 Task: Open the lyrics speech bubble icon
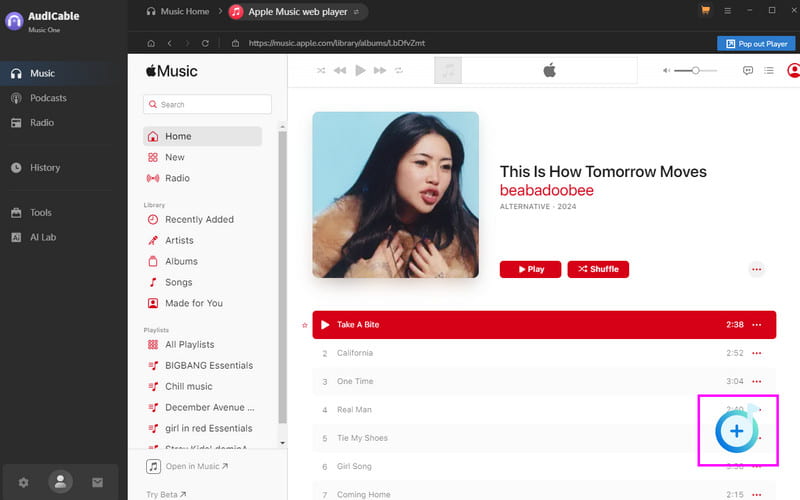pyautogui.click(x=748, y=71)
